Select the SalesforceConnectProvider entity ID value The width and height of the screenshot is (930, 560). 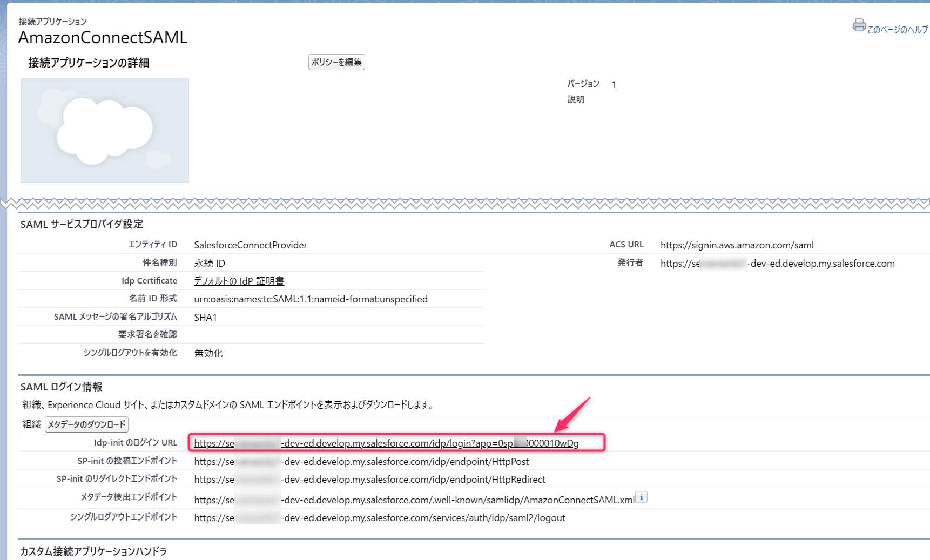tap(251, 245)
